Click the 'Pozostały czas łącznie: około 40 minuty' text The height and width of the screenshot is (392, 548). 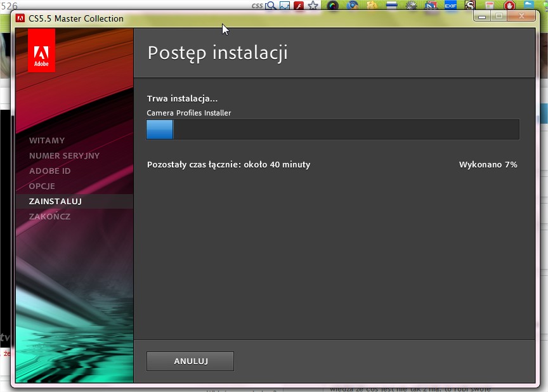click(x=228, y=164)
